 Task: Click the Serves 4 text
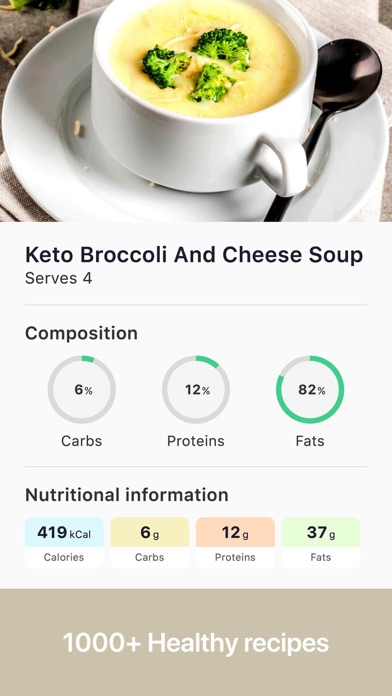(x=59, y=279)
